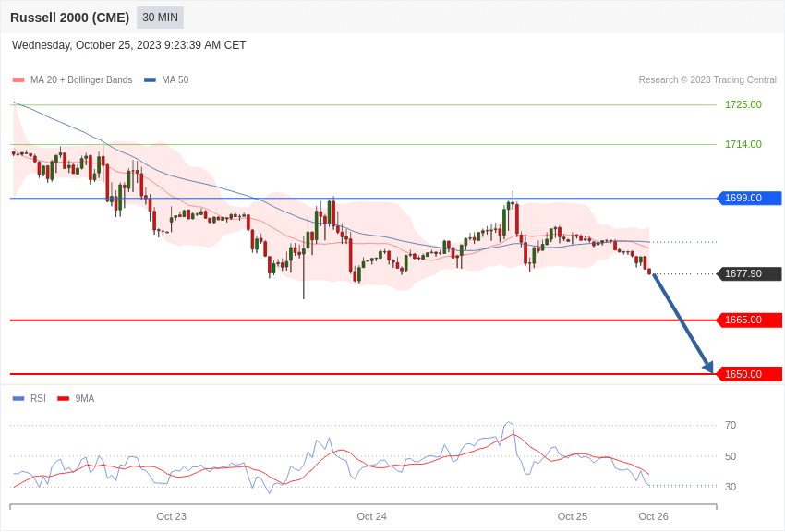
Task: Click the 1725.00 resistance level label
Action: (x=743, y=104)
